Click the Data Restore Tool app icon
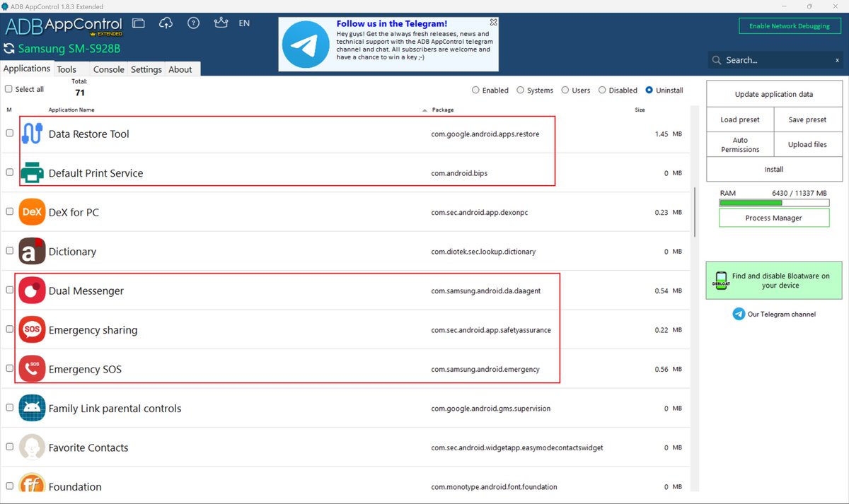This screenshot has width=849, height=504. click(x=32, y=134)
